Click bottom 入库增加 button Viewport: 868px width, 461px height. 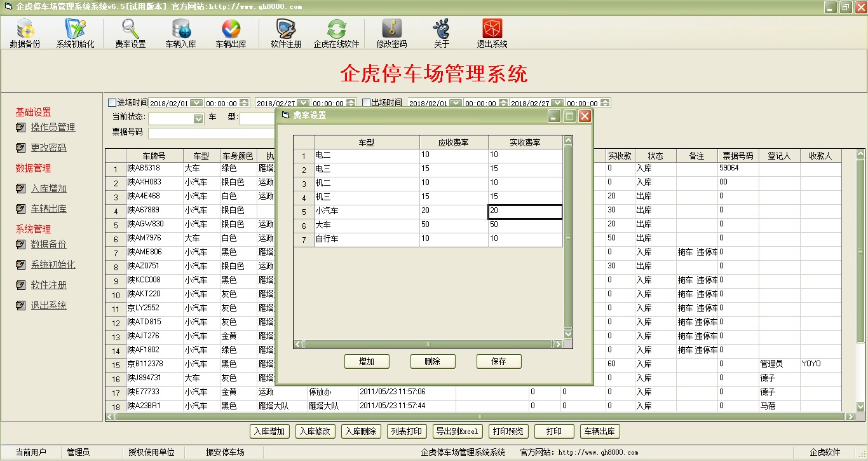pyautogui.click(x=269, y=431)
